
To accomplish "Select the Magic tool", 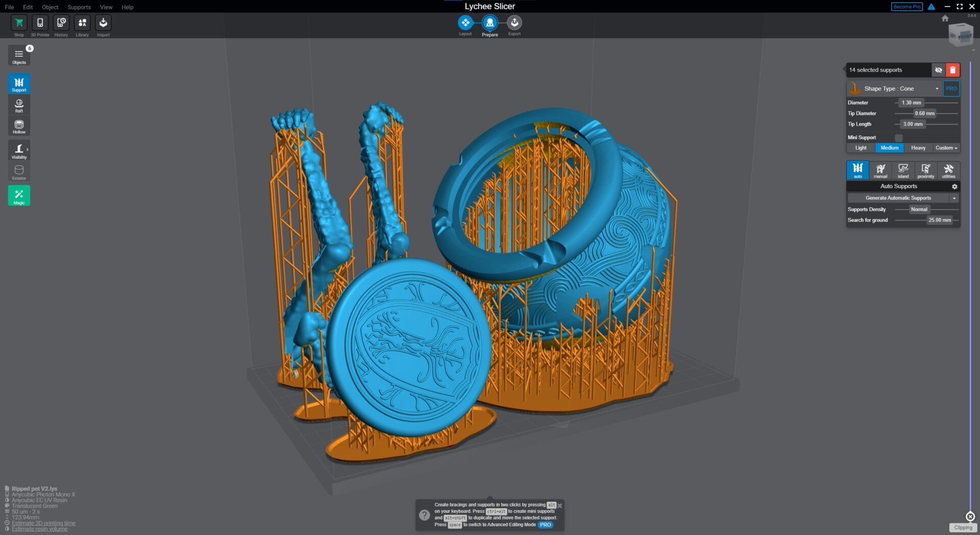I will coord(19,195).
